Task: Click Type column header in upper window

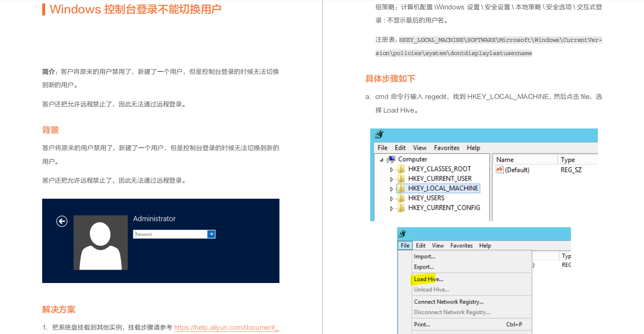Action: [578, 159]
